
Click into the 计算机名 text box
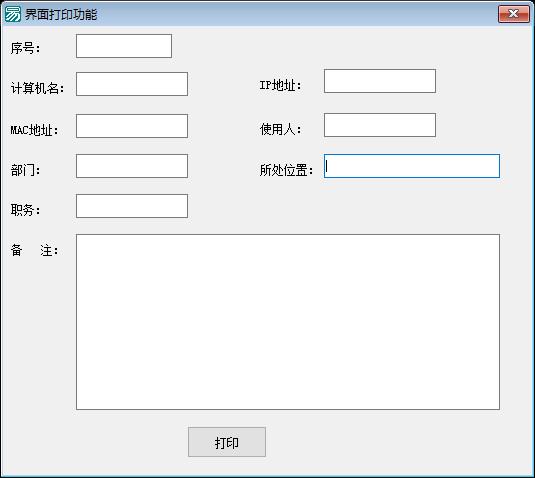pos(132,84)
